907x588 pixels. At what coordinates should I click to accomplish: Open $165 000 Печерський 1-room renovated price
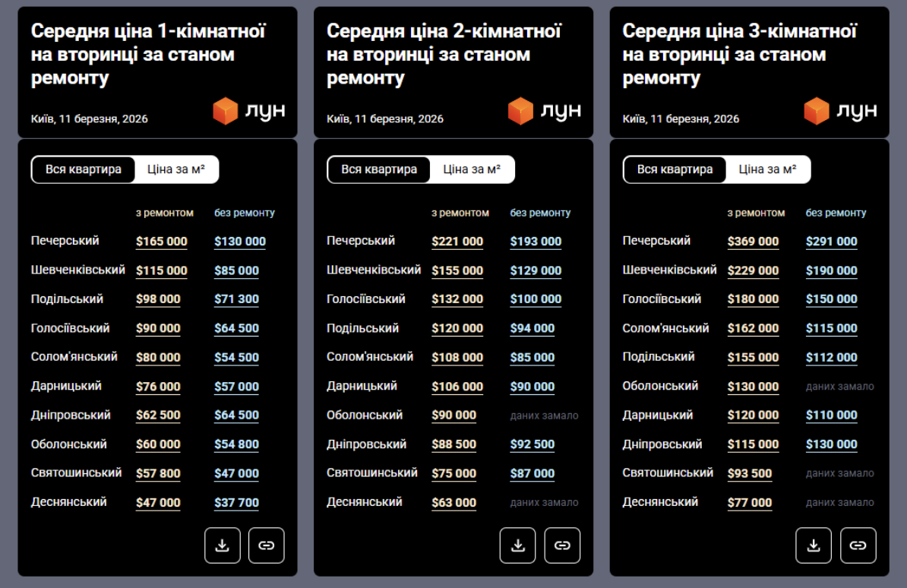161,242
